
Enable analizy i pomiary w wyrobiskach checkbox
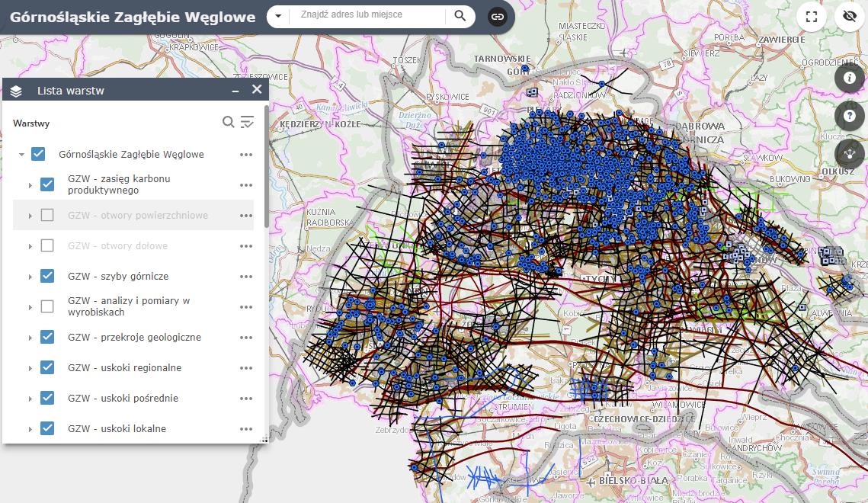point(47,306)
